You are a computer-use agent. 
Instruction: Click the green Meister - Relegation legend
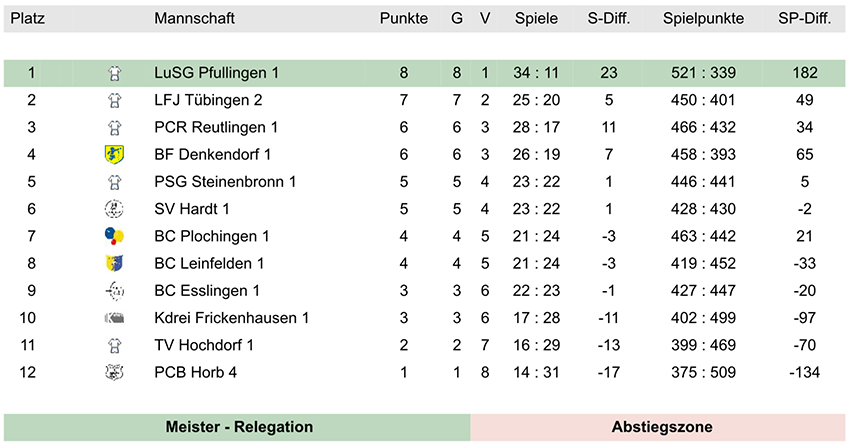point(237,427)
